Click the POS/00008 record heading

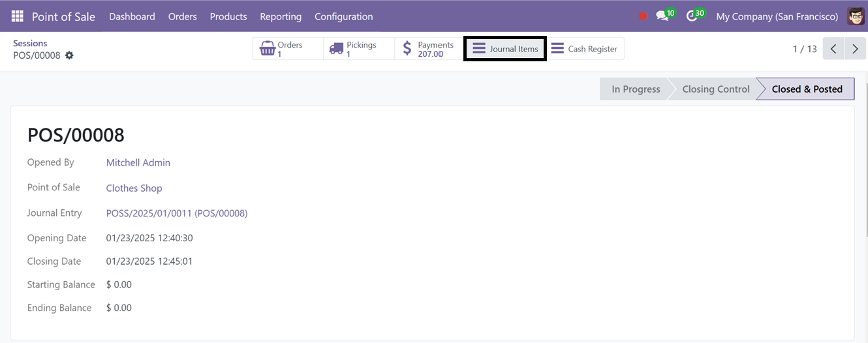(76, 135)
